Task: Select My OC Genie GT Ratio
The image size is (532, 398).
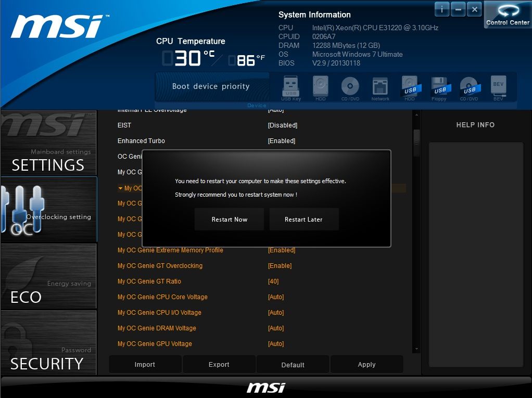Action: click(x=149, y=281)
